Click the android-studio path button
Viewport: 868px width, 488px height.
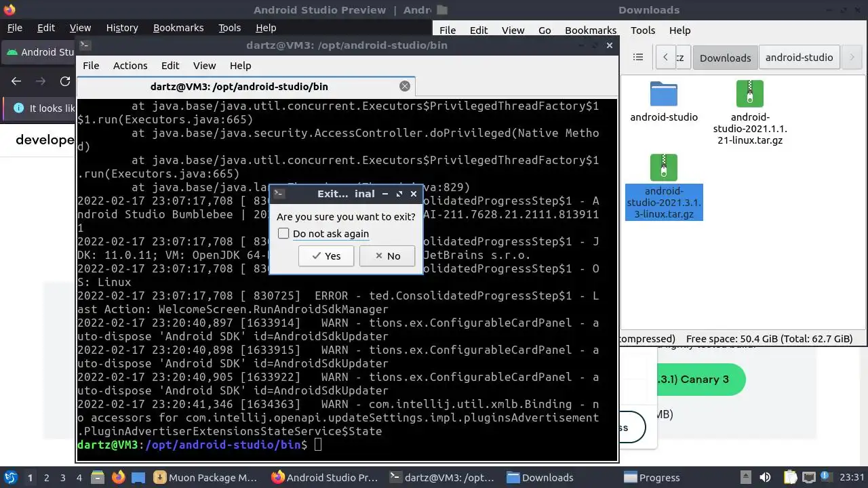click(799, 57)
